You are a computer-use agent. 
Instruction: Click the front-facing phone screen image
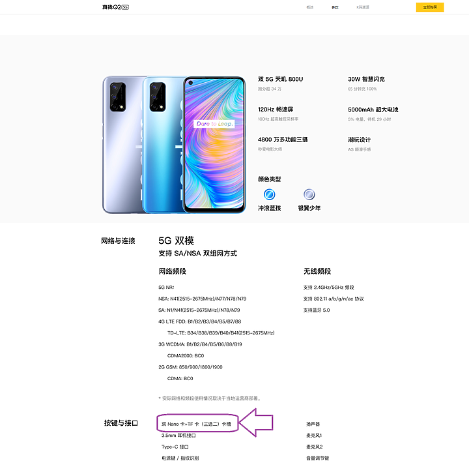214,145
